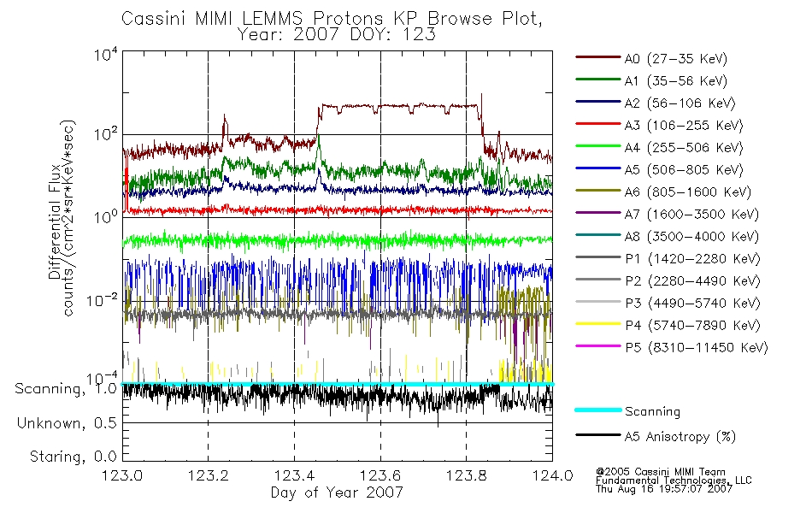The width and height of the screenshot is (812, 513).
Task: Click the black A5 Anisotropy legend line
Action: tap(598, 434)
